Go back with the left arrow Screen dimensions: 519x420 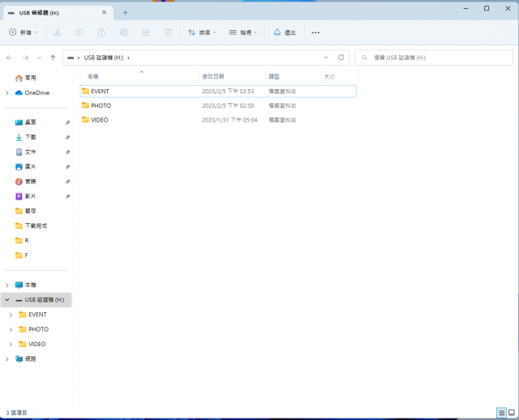point(9,58)
